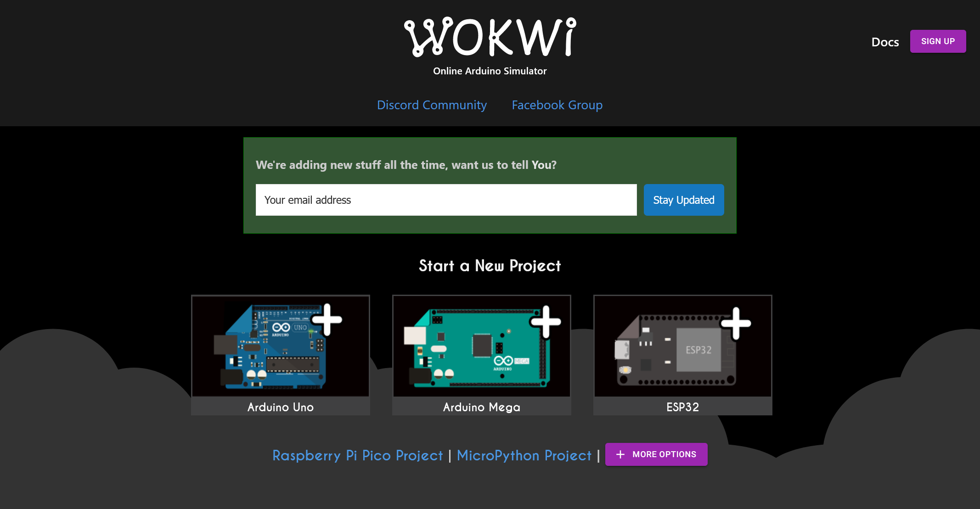
Task: Select the email address input field
Action: (446, 200)
